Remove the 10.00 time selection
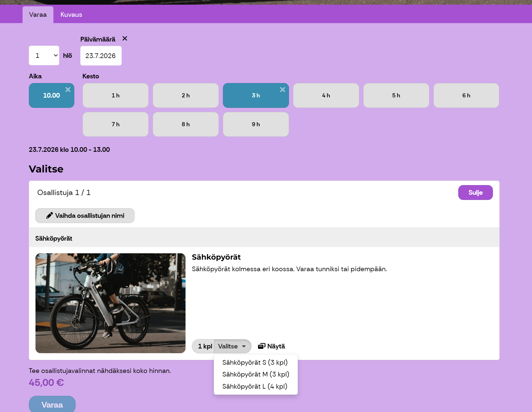This screenshot has width=532, height=412. click(x=68, y=89)
